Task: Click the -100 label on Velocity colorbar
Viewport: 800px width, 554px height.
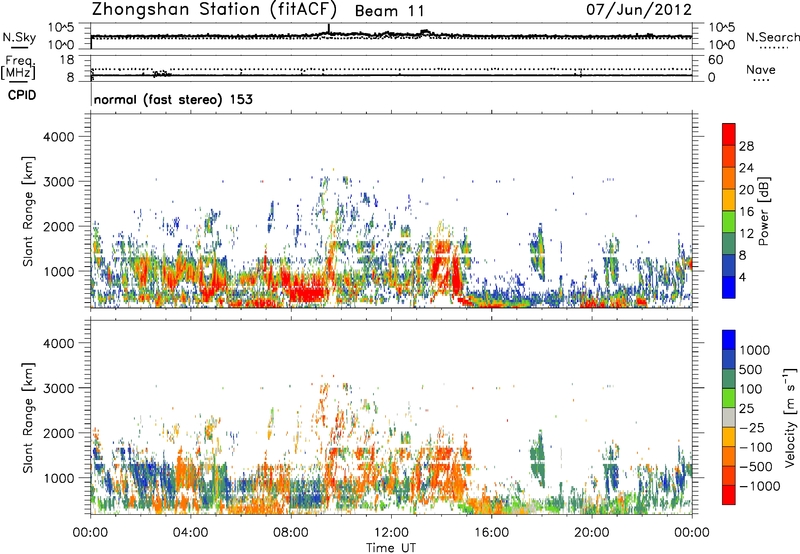Action: coord(756,447)
